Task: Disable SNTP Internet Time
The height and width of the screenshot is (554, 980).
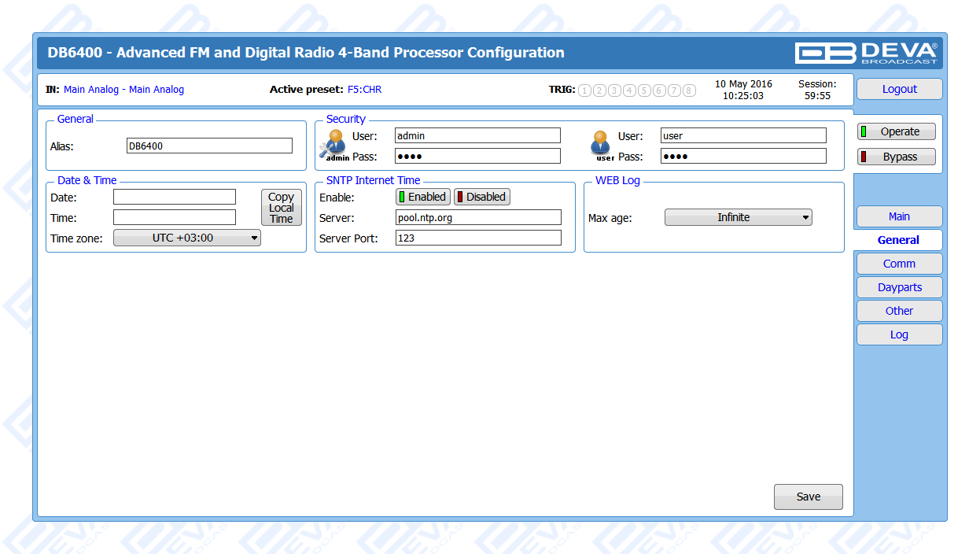Action: point(481,197)
